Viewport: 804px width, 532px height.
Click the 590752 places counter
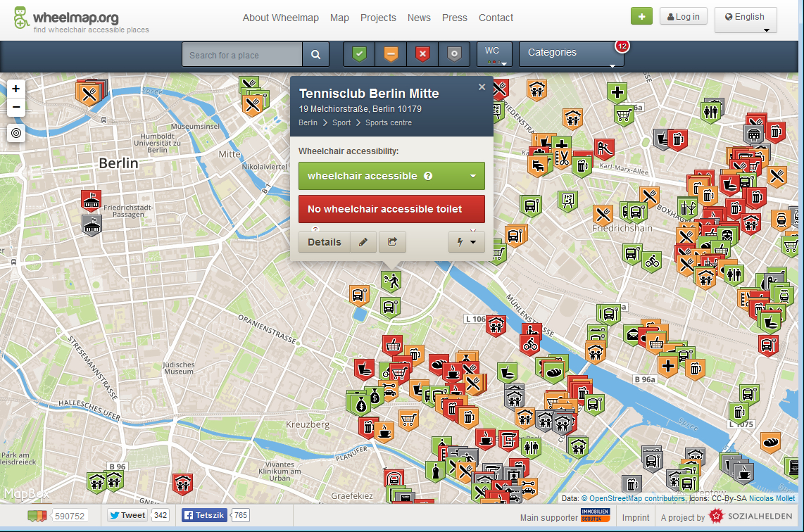[70, 516]
